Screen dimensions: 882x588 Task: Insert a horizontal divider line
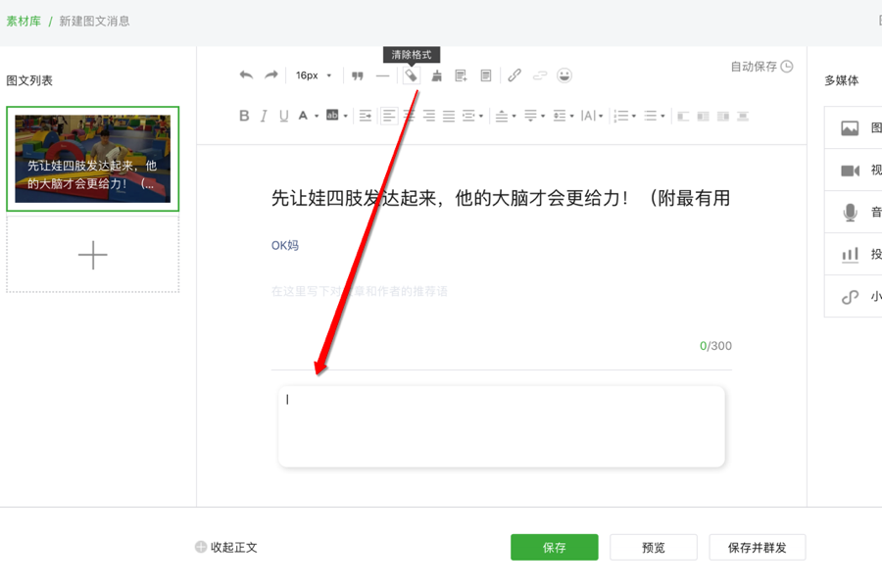[x=382, y=75]
